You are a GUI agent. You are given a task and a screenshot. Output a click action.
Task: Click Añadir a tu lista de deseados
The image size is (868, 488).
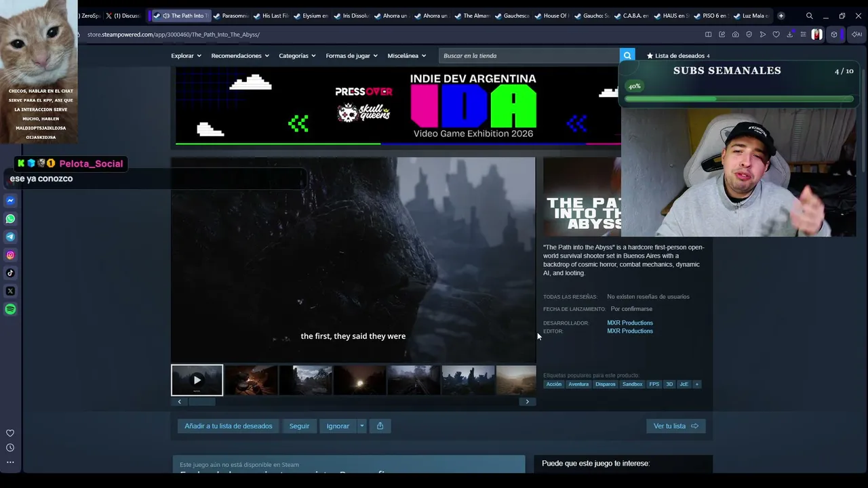pos(229,426)
